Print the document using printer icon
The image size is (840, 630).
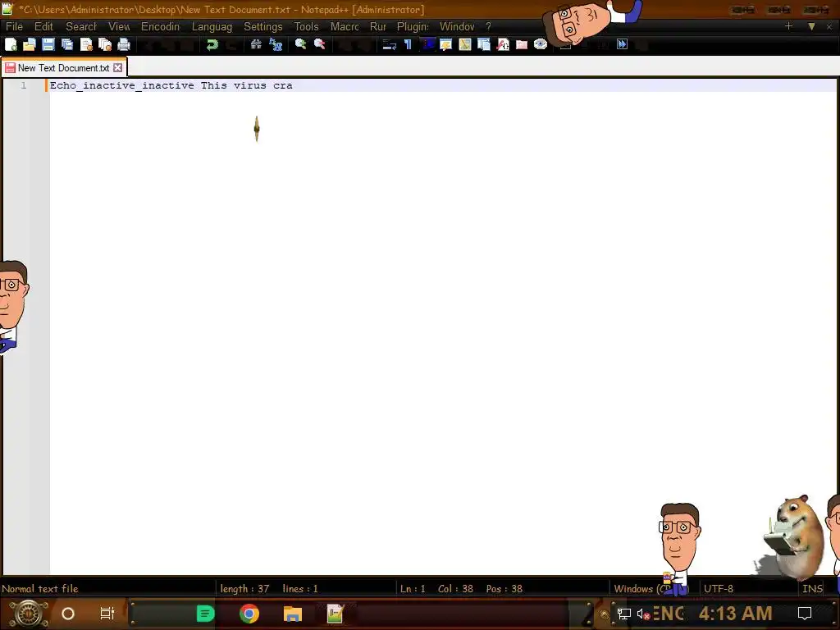124,45
